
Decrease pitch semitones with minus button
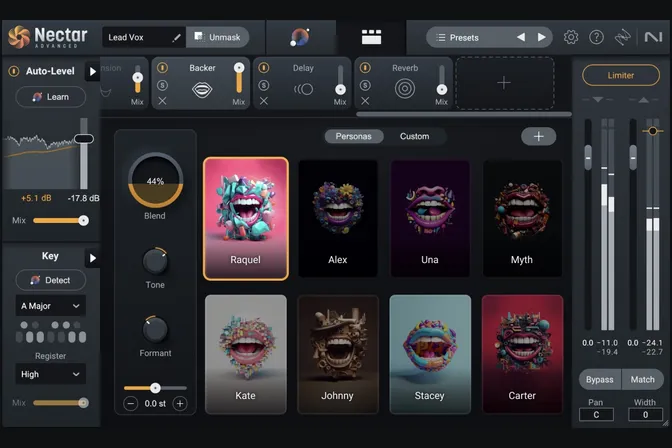point(131,403)
